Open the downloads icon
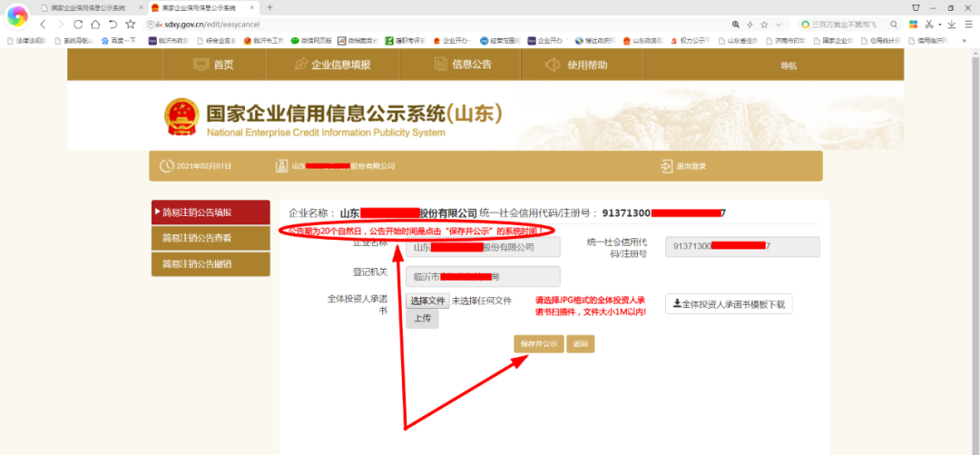Viewport: 980px width, 455px height. point(951,25)
